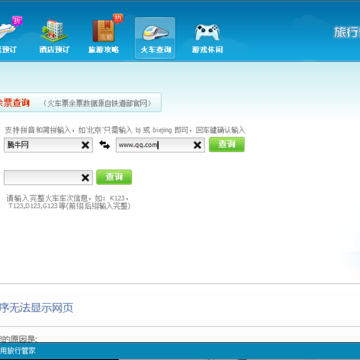Click 查询 button beside destination field

tap(227, 144)
